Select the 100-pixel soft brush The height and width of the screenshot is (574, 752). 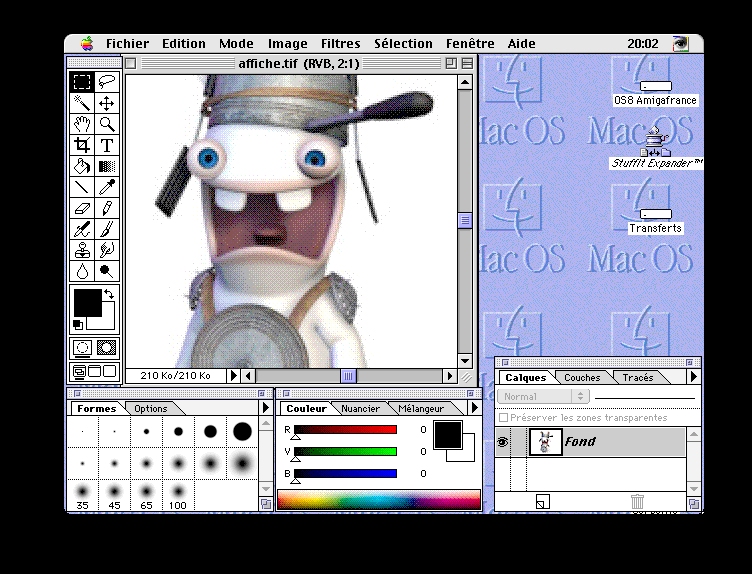click(177, 493)
